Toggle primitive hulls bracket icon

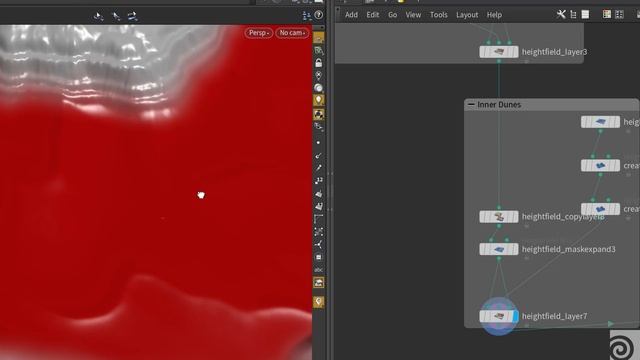tap(318, 219)
